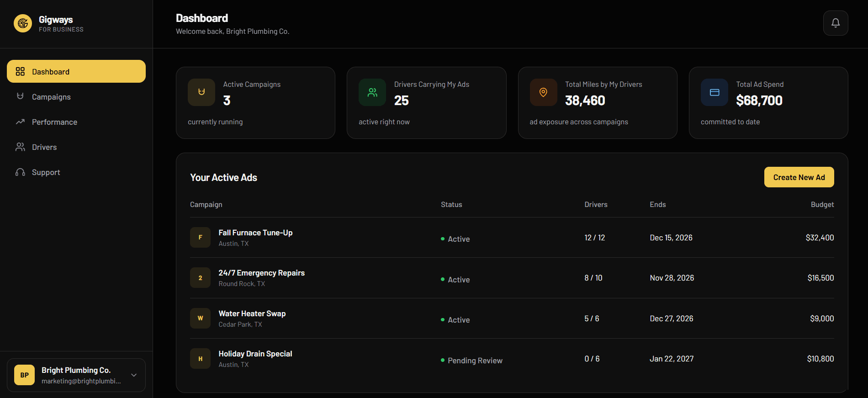Click the marketing email under Bright Plumbing Co.
Viewport: 868px width, 398px height.
[x=81, y=381]
